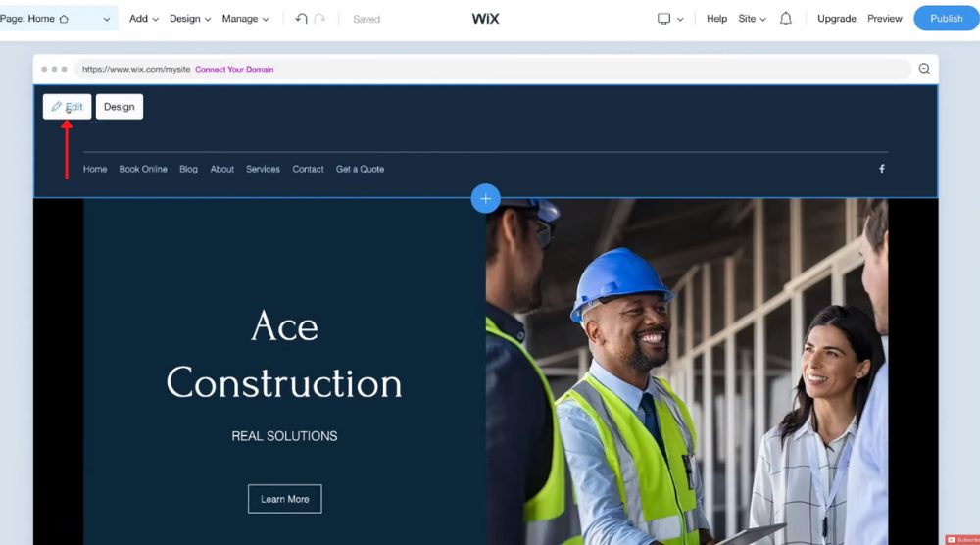Open the Help menu
The width and height of the screenshot is (980, 545).
point(717,19)
